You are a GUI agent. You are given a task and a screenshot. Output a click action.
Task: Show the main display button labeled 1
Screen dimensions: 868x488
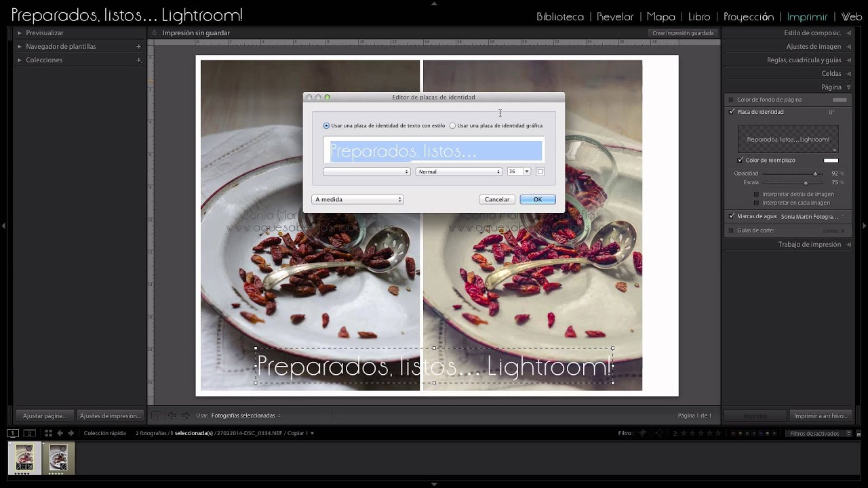click(x=13, y=433)
